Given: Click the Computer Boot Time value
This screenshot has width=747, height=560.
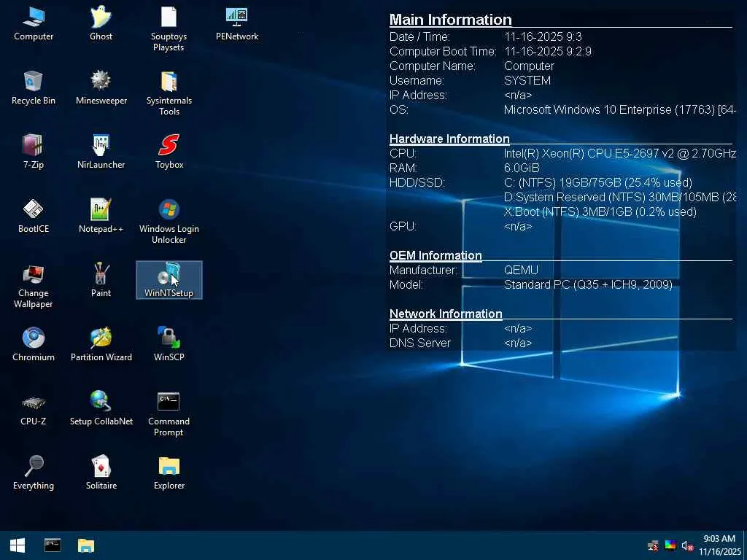Looking at the screenshot, I should pyautogui.click(x=548, y=52).
